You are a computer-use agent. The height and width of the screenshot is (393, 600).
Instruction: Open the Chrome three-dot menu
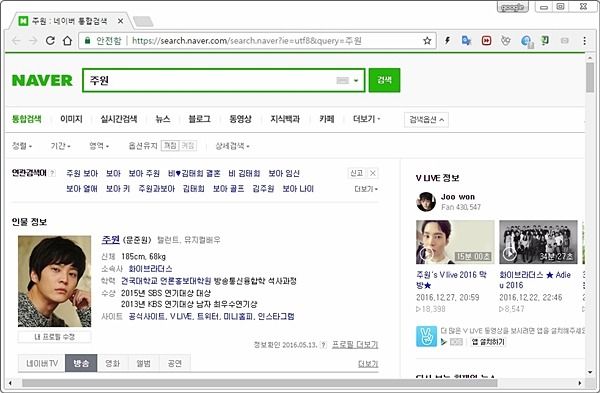(x=584, y=41)
